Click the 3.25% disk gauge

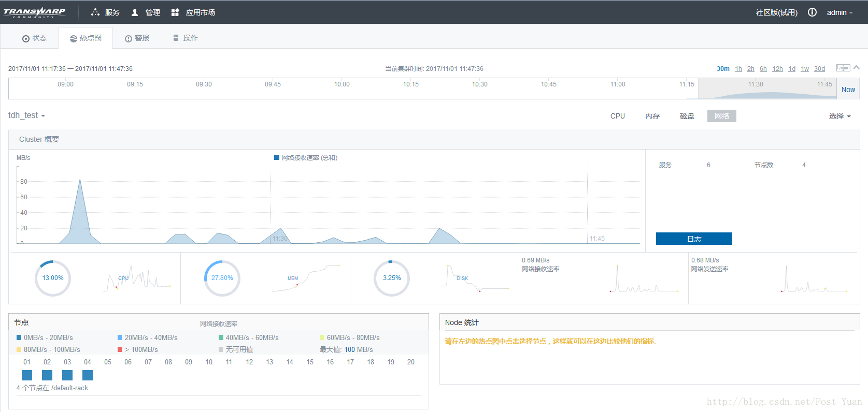(392, 278)
